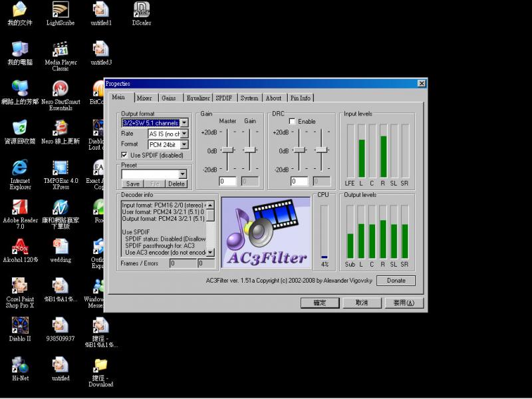Click the Master gain value field

pos(227,181)
